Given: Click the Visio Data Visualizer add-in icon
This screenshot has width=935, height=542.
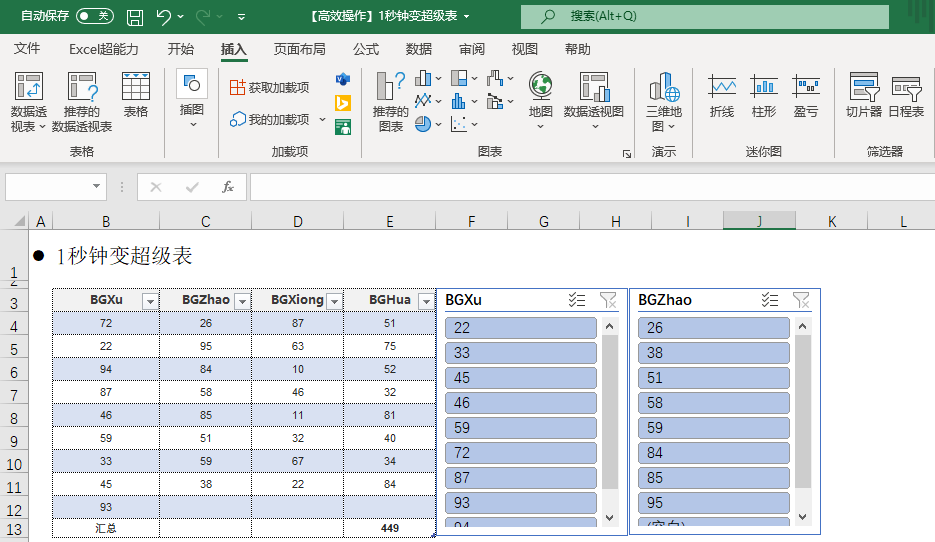Looking at the screenshot, I should (x=343, y=79).
